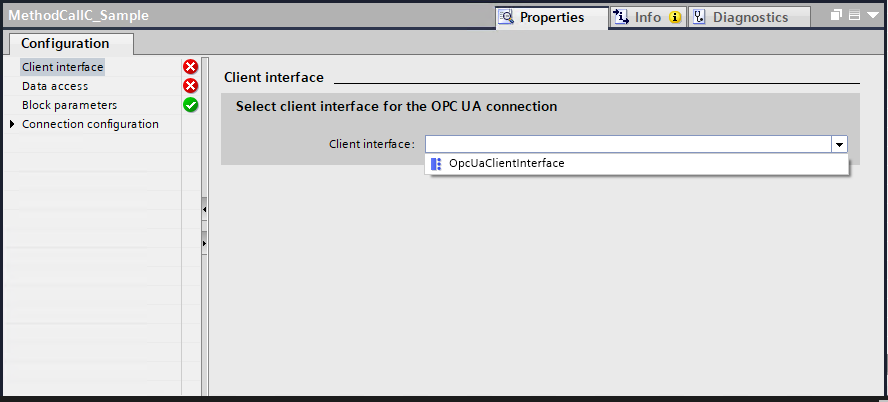Click the green check icon beside Block parameters

[x=190, y=105]
